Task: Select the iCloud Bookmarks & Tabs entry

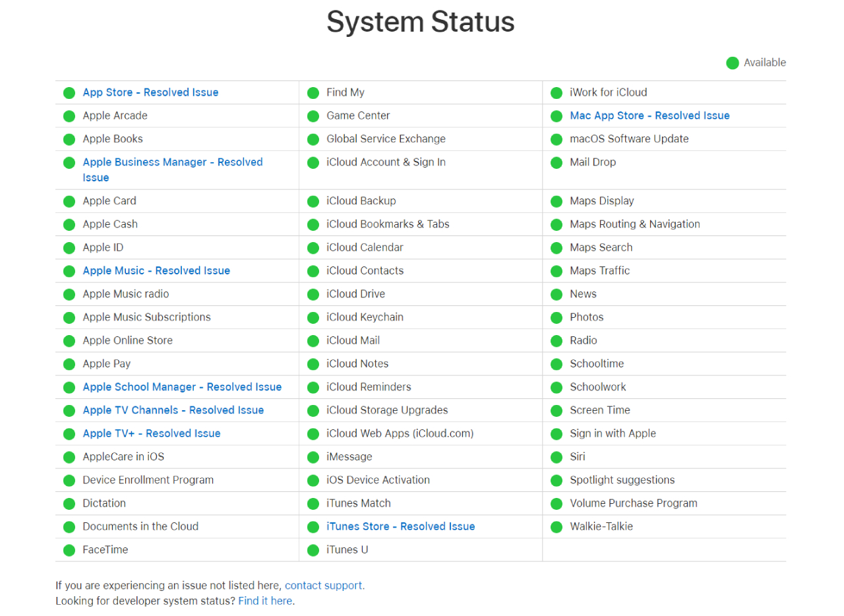Action: [x=388, y=224]
